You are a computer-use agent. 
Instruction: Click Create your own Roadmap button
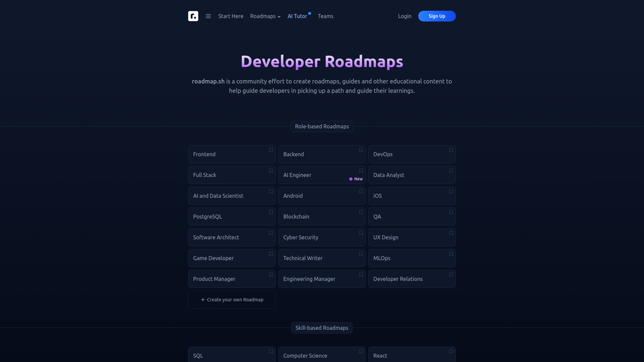(x=232, y=300)
